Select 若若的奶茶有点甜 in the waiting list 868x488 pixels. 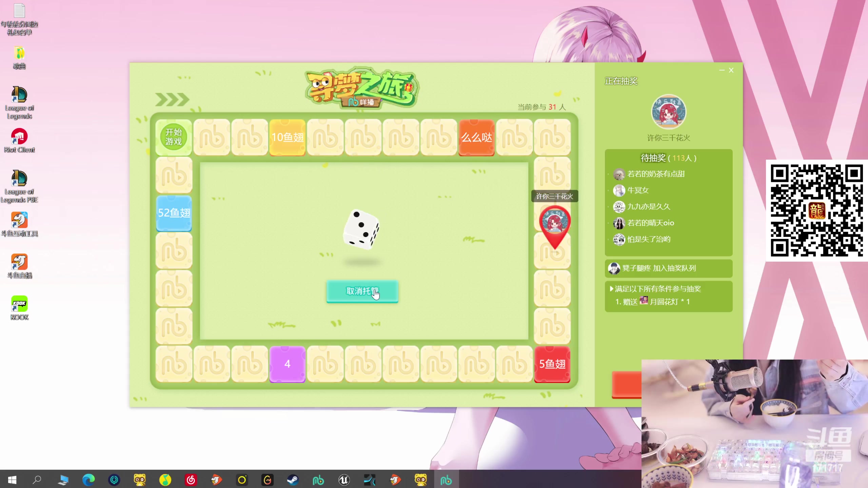655,174
